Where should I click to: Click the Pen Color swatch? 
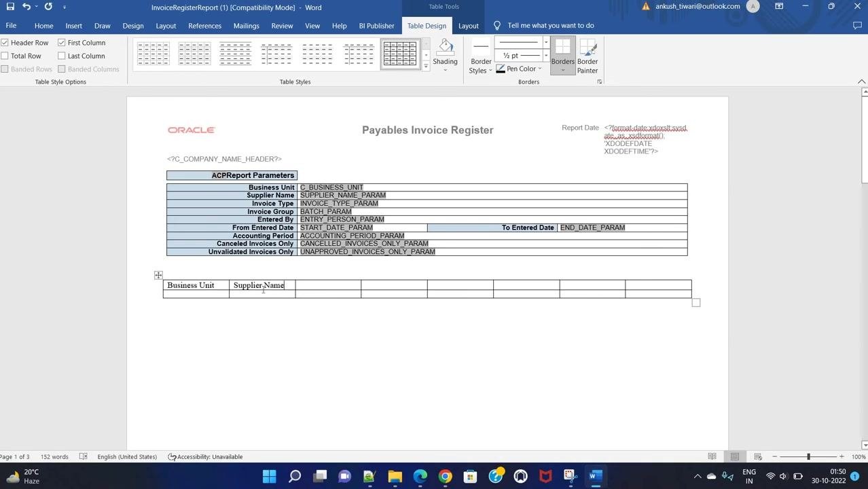click(x=501, y=69)
